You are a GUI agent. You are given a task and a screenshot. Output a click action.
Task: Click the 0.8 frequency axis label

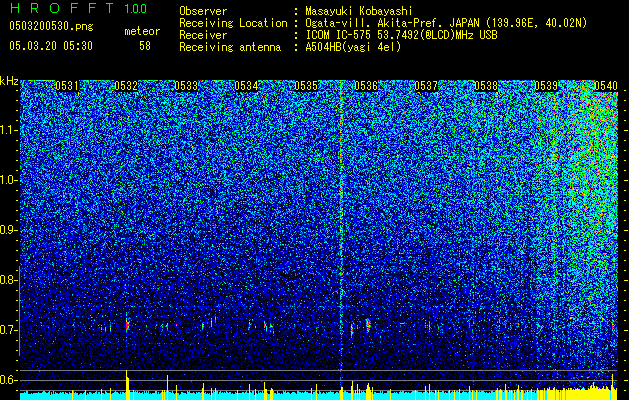[x=9, y=280]
